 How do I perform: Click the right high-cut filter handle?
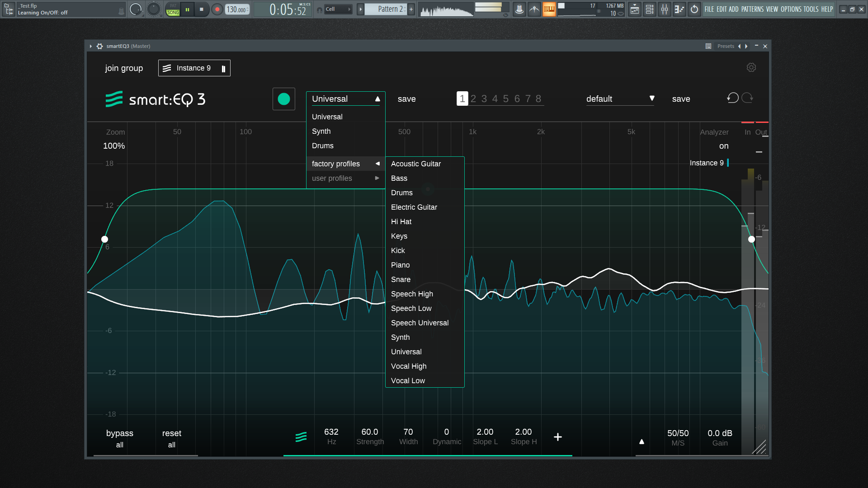click(x=751, y=239)
